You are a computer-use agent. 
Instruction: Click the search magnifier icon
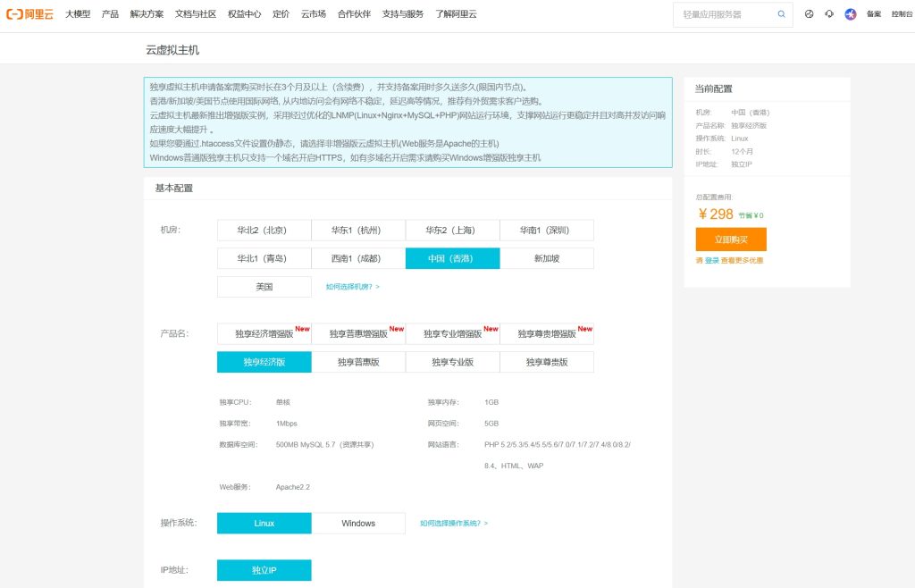[x=781, y=14]
